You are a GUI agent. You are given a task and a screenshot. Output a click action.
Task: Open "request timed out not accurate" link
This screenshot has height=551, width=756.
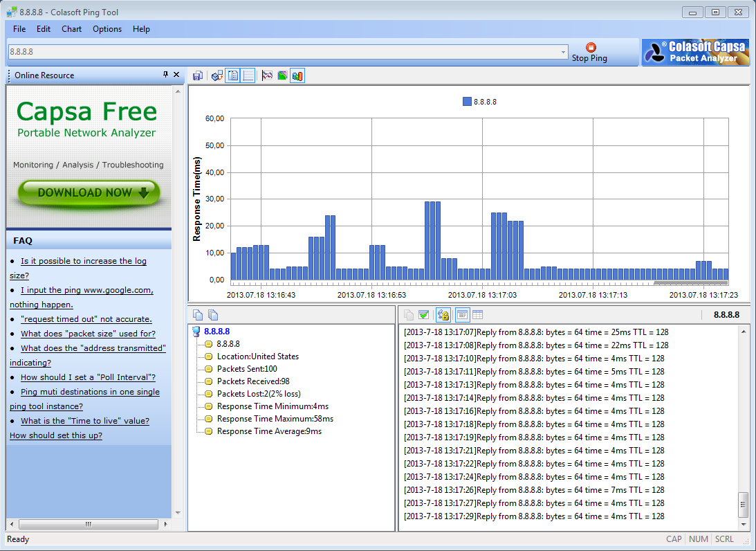(x=86, y=319)
